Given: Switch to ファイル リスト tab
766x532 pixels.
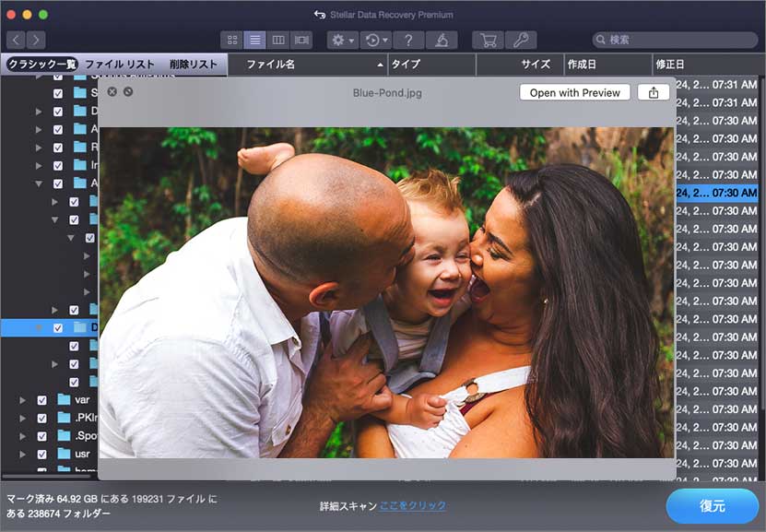Looking at the screenshot, I should (x=120, y=65).
